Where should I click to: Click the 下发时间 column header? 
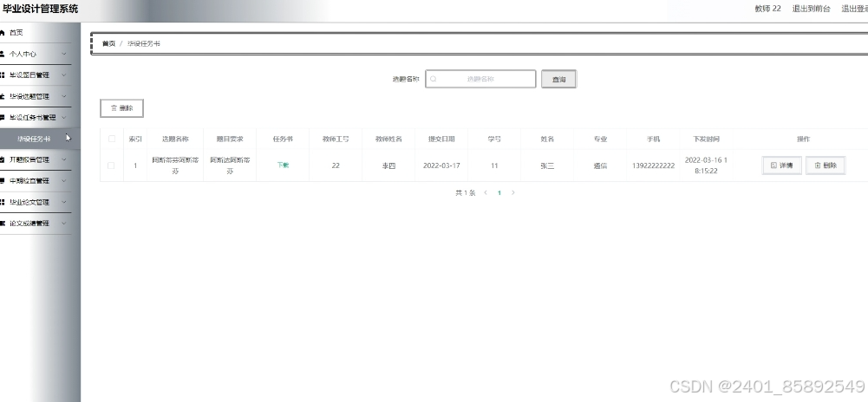[706, 139]
